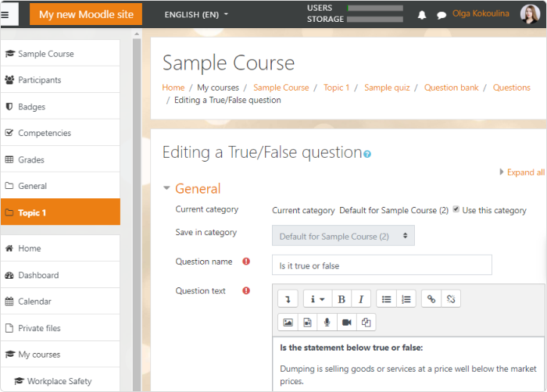Record video with the camera icon
This screenshot has width=547, height=392.
pyautogui.click(x=347, y=323)
